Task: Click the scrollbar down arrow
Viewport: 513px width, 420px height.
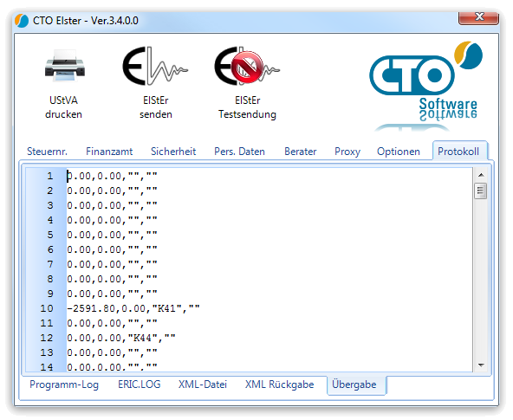Action: click(x=481, y=365)
